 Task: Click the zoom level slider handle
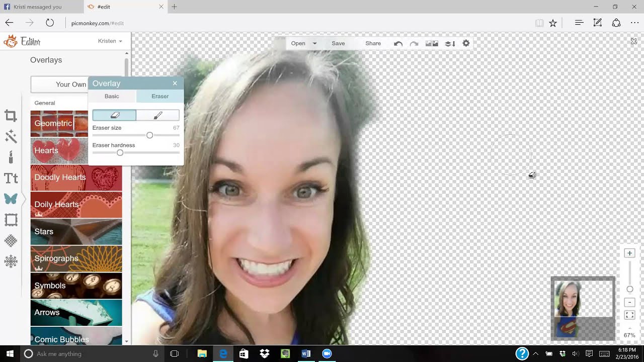coord(629,289)
